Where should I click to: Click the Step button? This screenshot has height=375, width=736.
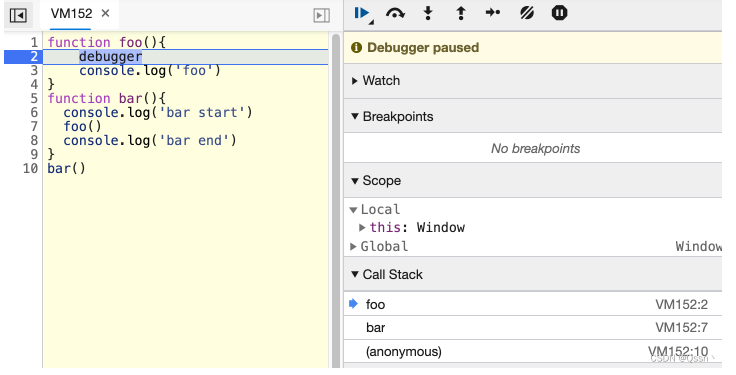[493, 13]
